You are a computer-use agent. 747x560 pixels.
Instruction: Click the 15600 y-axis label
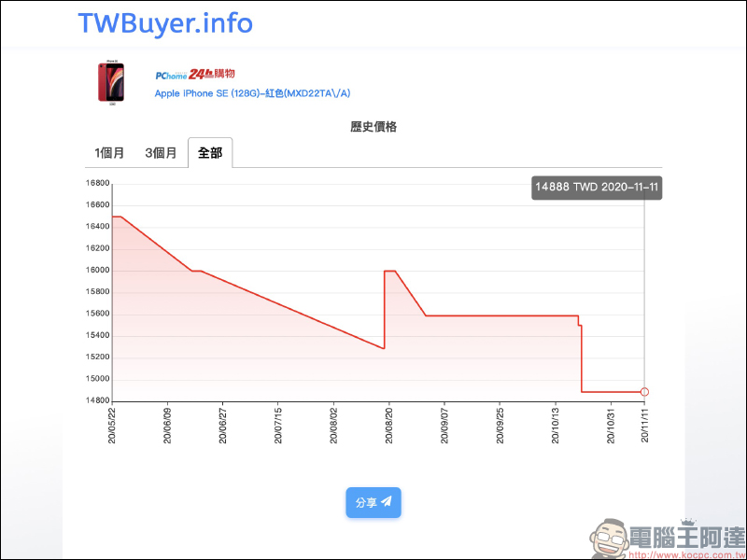(x=98, y=314)
